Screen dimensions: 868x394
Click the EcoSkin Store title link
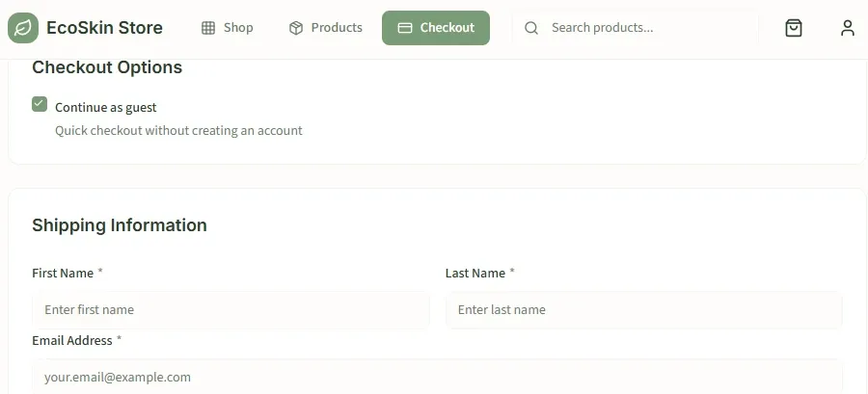click(104, 28)
